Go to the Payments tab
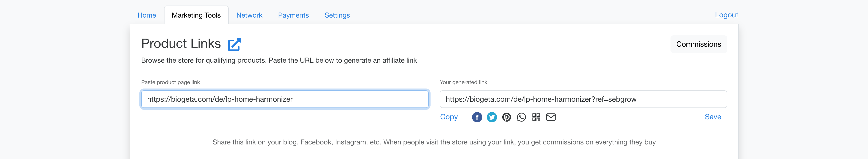Image resolution: width=868 pixels, height=159 pixels. 293,15
